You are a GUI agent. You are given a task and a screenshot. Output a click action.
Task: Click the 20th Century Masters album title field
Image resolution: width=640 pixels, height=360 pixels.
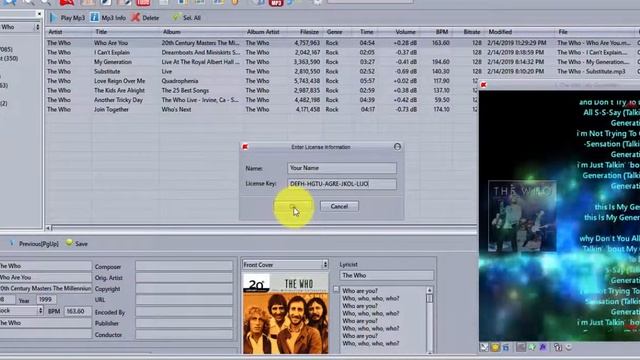(46, 288)
